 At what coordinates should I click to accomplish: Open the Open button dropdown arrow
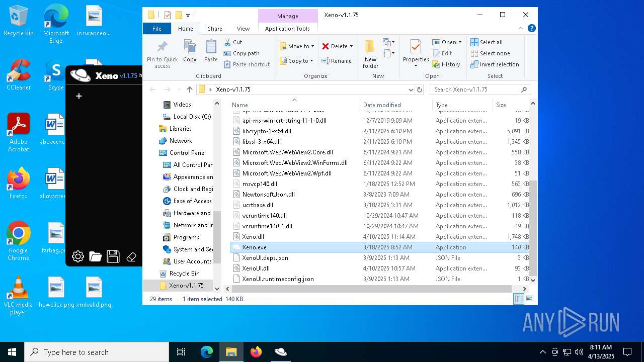click(460, 42)
